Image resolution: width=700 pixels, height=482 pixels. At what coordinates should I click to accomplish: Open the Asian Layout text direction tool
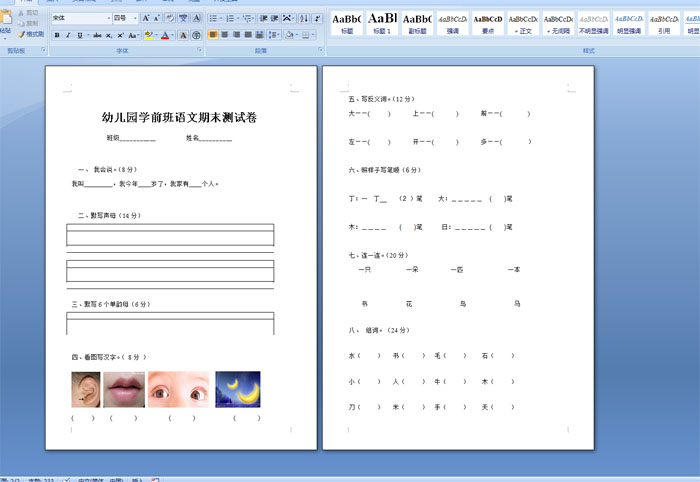coord(287,18)
